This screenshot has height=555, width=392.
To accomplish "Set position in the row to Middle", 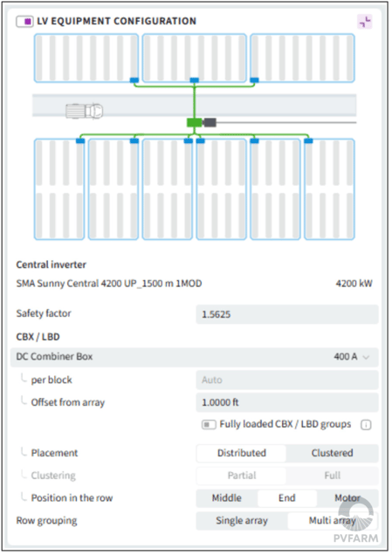I will (x=227, y=498).
